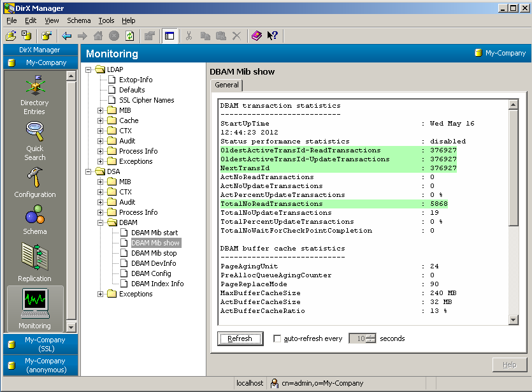Screen dimensions: 532x392
Task: Open the Schema menu
Action: click(x=79, y=20)
